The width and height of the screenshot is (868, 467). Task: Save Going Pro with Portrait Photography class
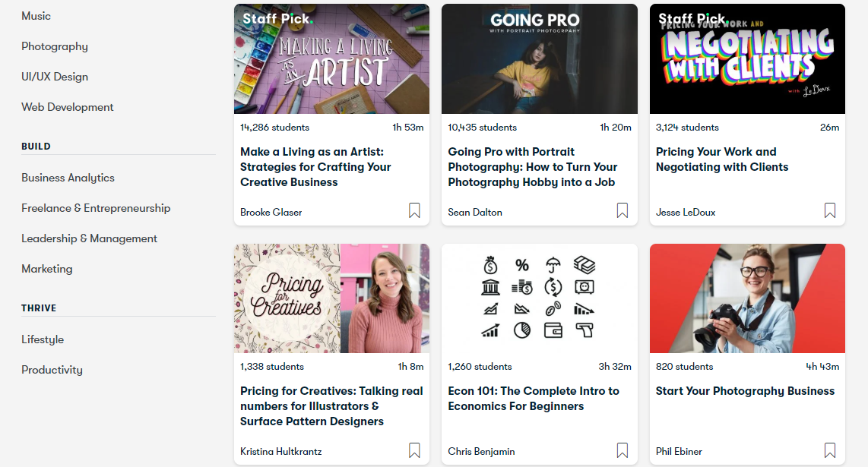pos(622,211)
